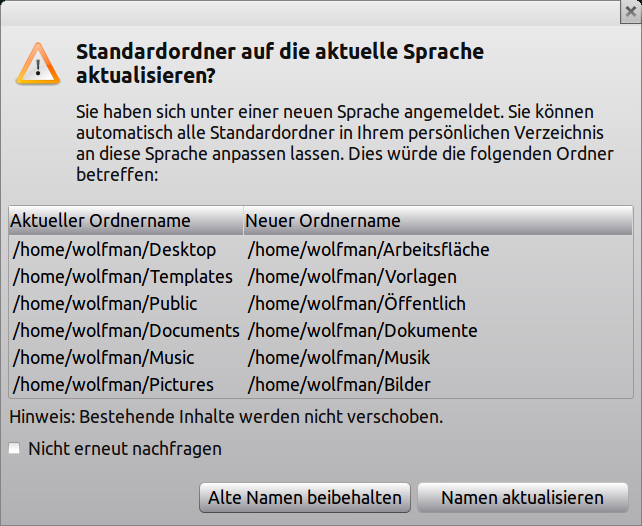Select the /home/wolfman/Music row

tap(104, 358)
